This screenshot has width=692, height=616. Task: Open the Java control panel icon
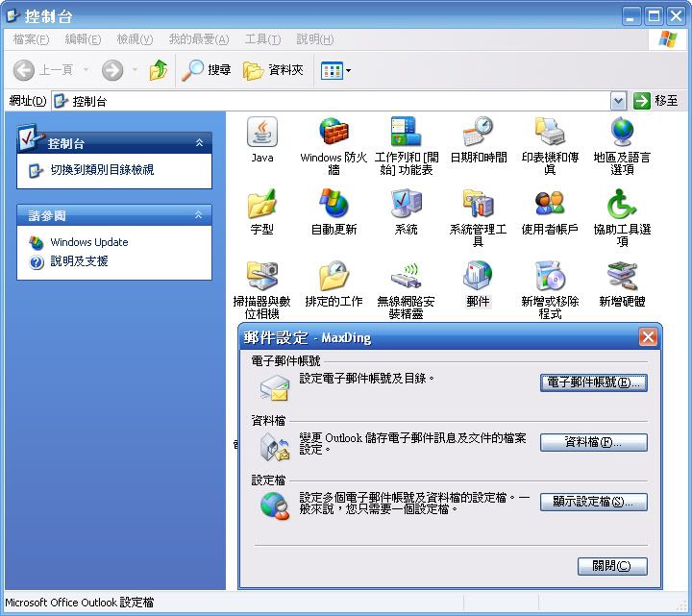262,133
